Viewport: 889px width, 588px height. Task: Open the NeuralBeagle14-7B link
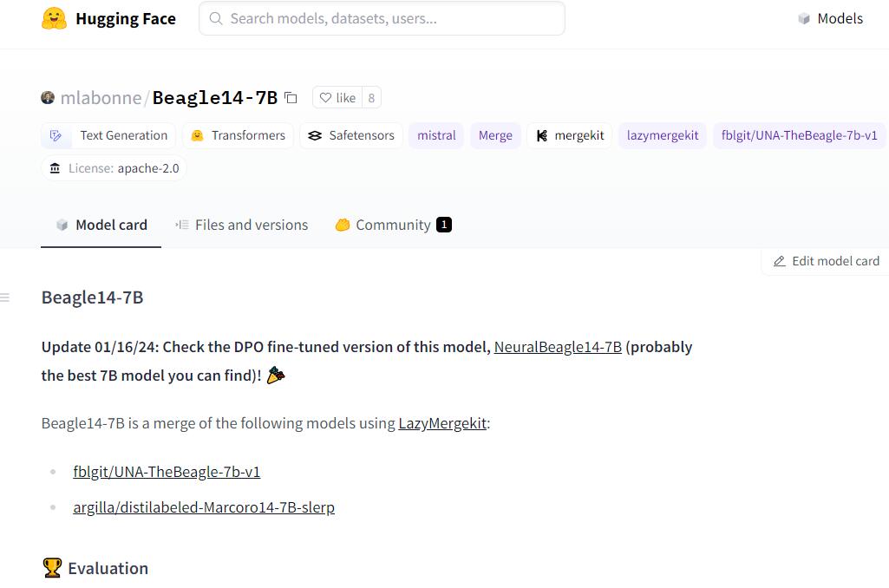[x=558, y=347]
